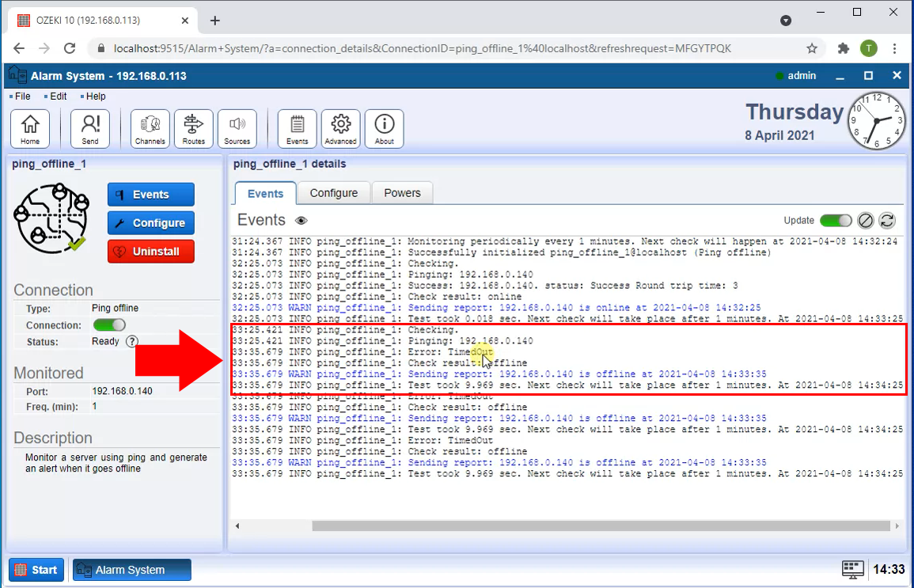This screenshot has width=914, height=588.
Task: Open the Help menu
Action: pyautogui.click(x=96, y=97)
